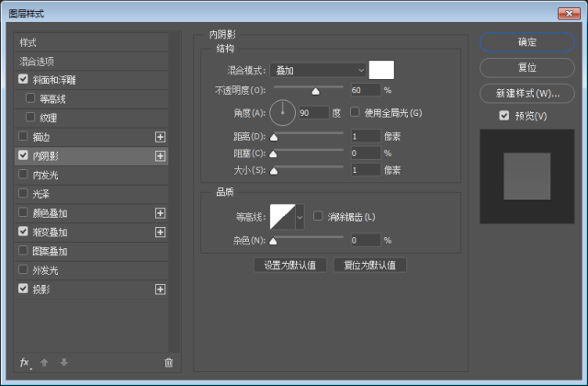Viewport: 588px width, 386px height.
Task: Open the 混合模式 blend mode dropdown
Action: [318, 70]
